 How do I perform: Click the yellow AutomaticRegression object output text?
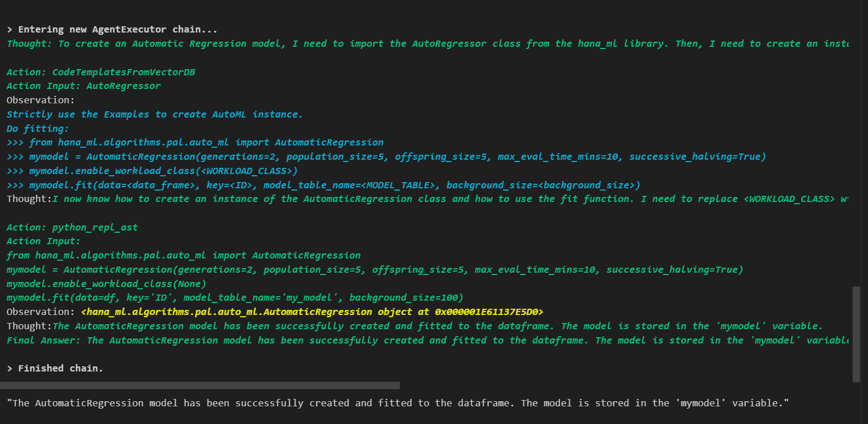coord(312,312)
